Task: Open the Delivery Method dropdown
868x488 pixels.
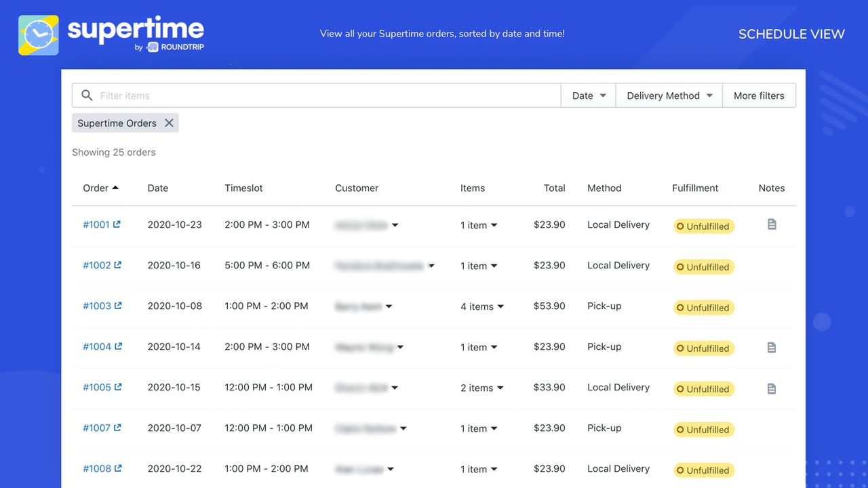Action: pyautogui.click(x=668, y=95)
